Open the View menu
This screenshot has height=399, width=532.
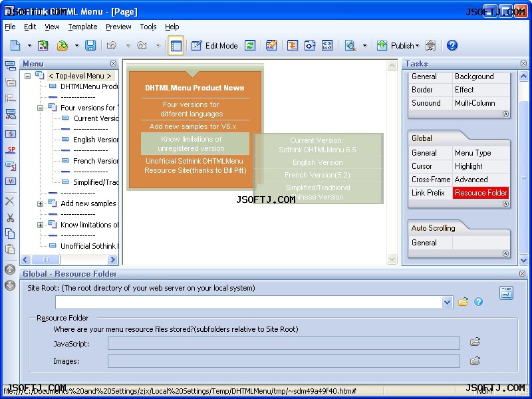(x=52, y=27)
